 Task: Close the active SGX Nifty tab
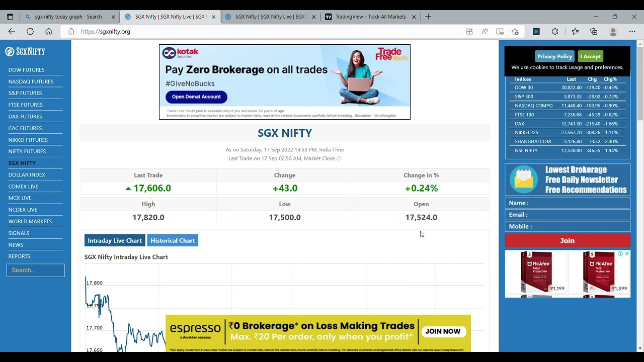tap(213, 17)
